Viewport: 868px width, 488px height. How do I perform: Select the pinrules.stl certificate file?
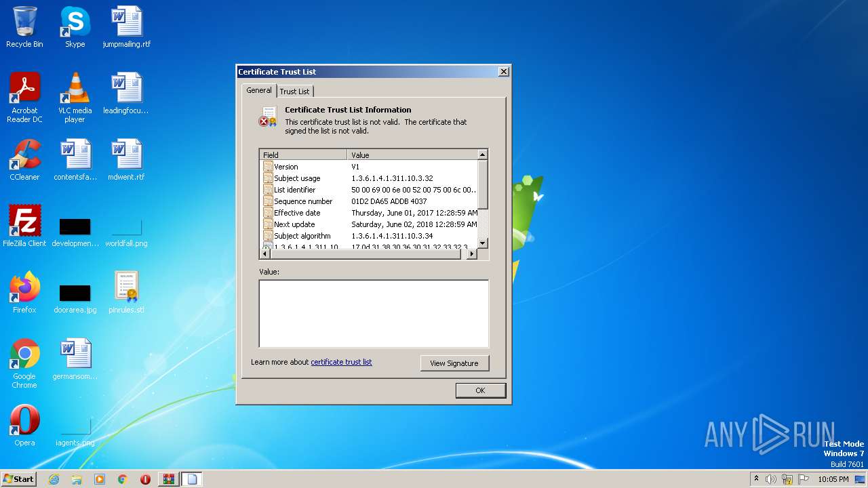pyautogui.click(x=127, y=293)
